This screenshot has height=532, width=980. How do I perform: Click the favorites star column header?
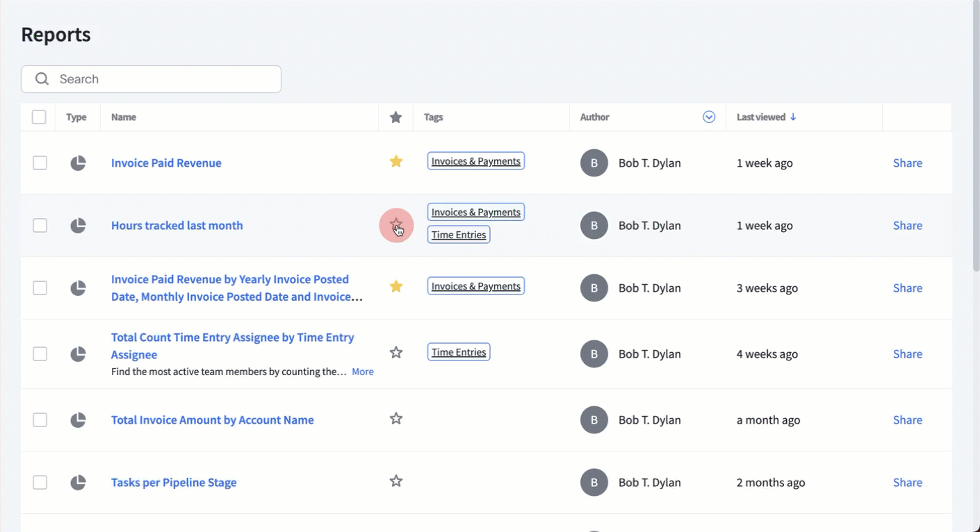[395, 117]
